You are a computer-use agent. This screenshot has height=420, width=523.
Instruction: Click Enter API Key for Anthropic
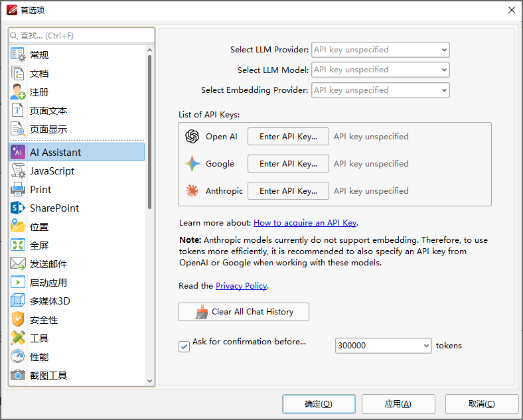pyautogui.click(x=288, y=190)
